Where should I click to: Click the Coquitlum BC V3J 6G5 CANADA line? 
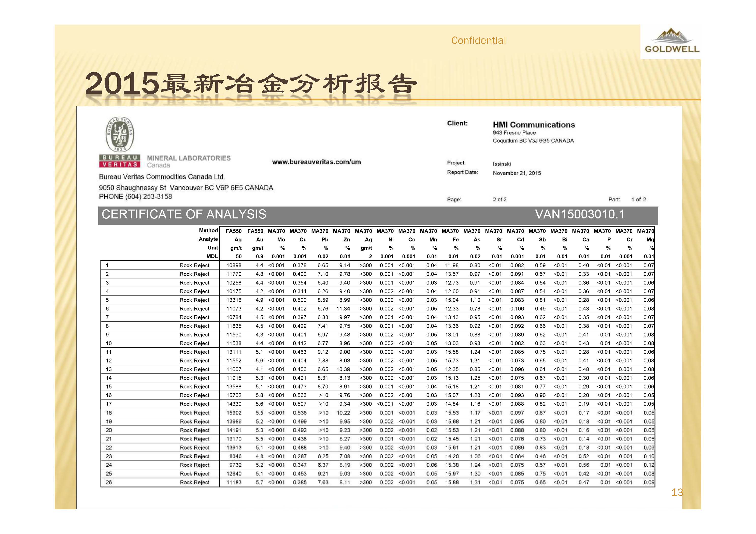click(x=533, y=141)
